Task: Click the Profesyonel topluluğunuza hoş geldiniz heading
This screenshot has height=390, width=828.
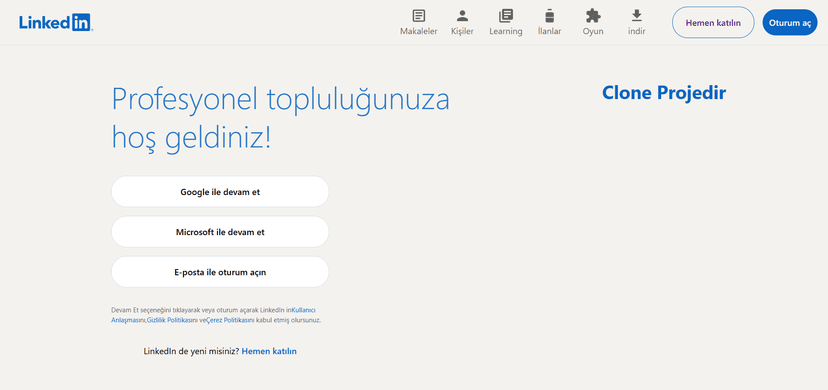Action: tap(280, 119)
